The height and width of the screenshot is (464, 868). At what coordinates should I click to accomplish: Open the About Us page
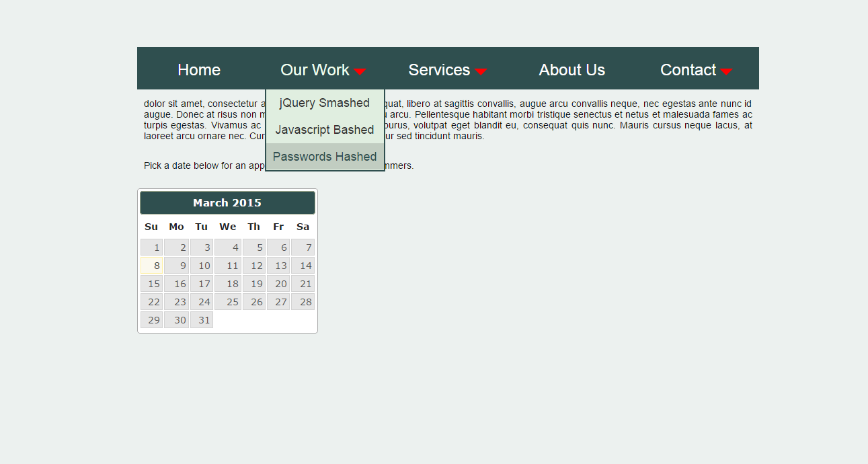point(571,70)
